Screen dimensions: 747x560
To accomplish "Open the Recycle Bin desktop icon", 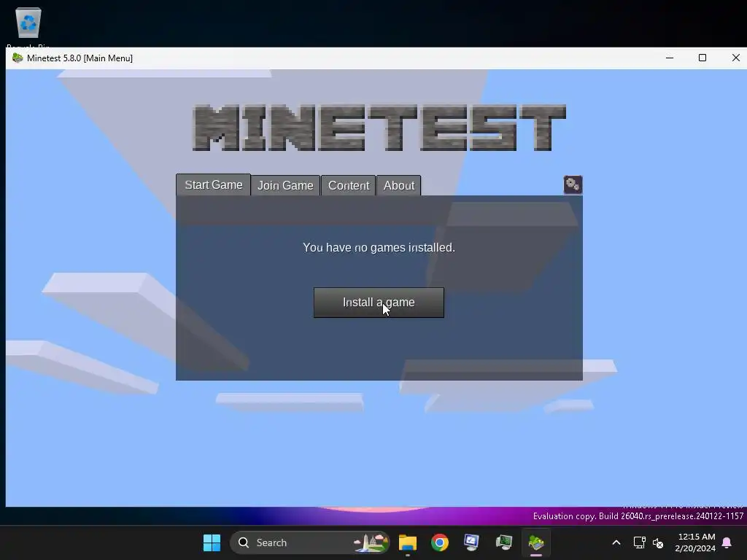I will (x=28, y=26).
